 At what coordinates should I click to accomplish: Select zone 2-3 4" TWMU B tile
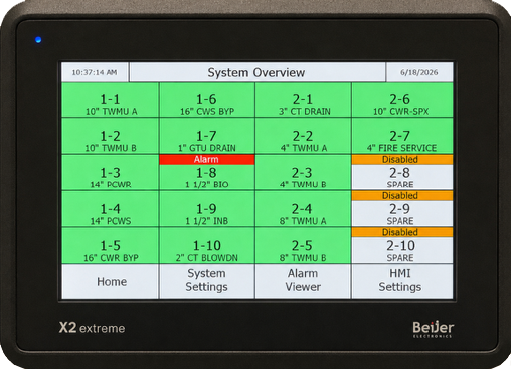click(x=303, y=172)
